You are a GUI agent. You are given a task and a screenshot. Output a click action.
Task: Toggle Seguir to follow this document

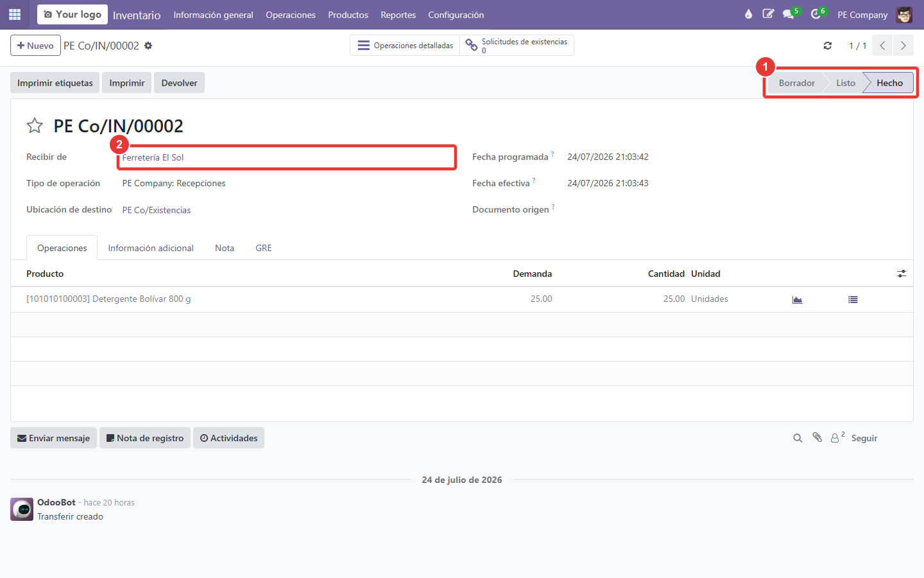[864, 438]
